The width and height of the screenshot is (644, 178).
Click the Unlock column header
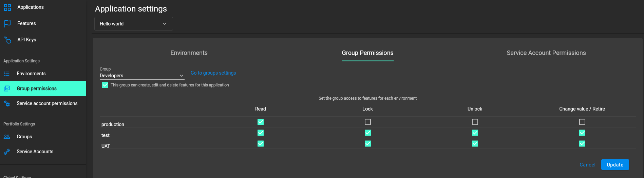[475, 109]
